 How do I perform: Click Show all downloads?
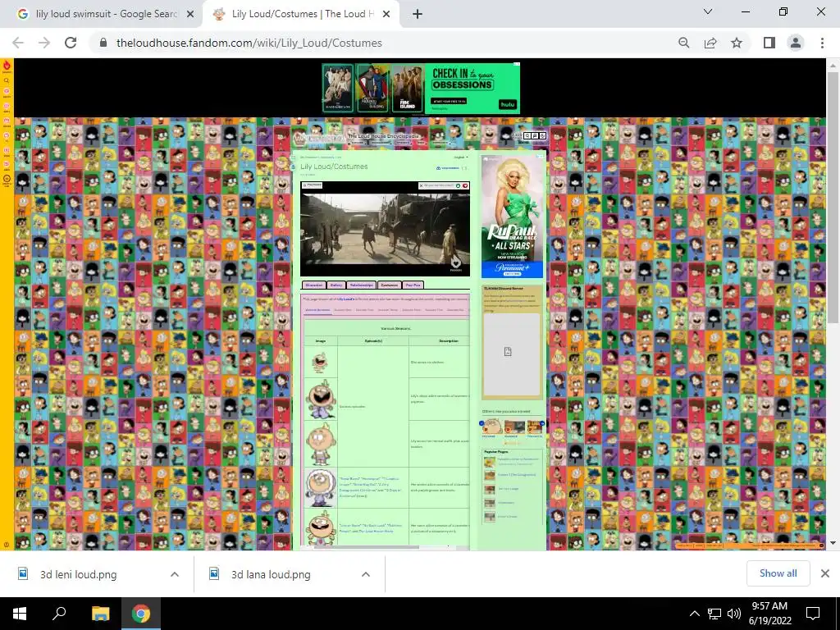point(778,573)
